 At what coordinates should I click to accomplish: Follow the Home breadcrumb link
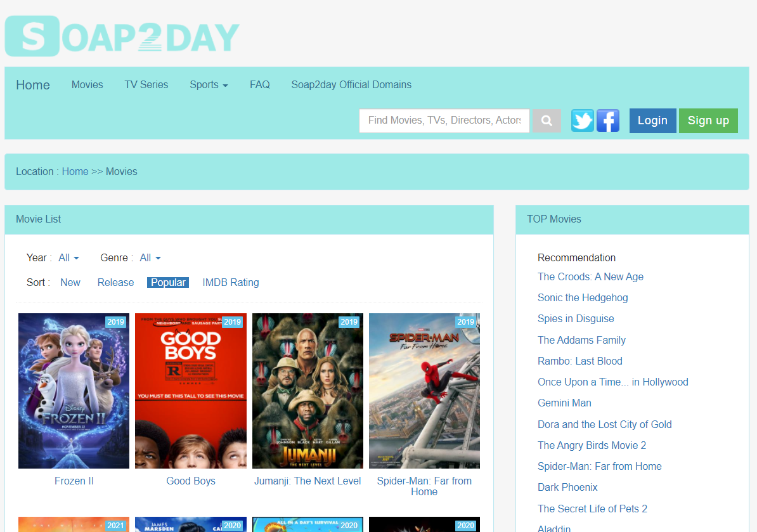pyautogui.click(x=75, y=172)
